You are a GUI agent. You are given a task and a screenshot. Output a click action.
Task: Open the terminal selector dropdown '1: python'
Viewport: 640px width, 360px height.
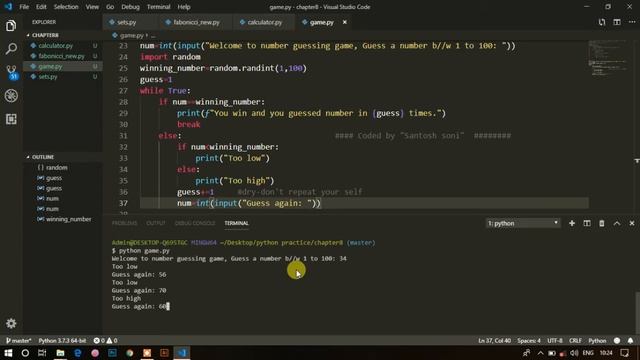click(x=523, y=223)
